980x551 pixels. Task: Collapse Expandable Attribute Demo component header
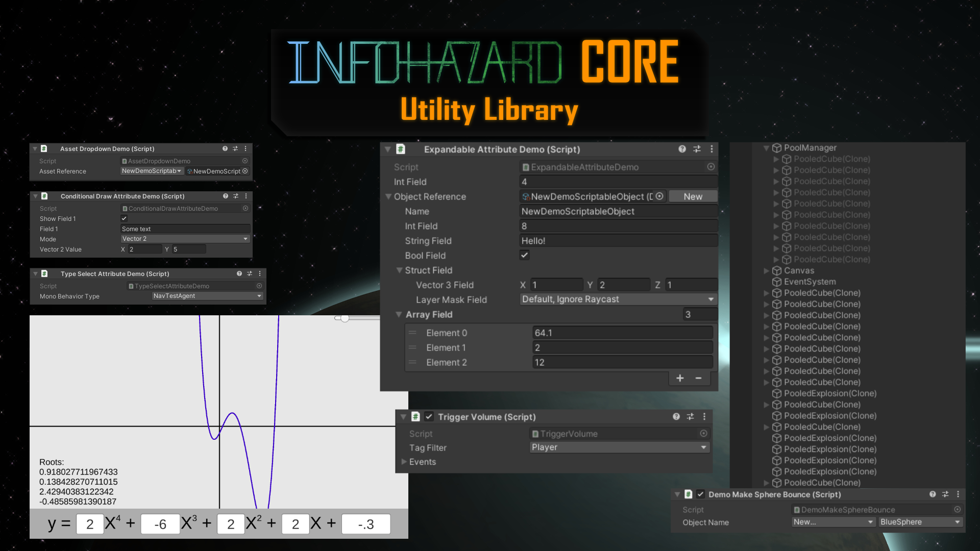388,149
